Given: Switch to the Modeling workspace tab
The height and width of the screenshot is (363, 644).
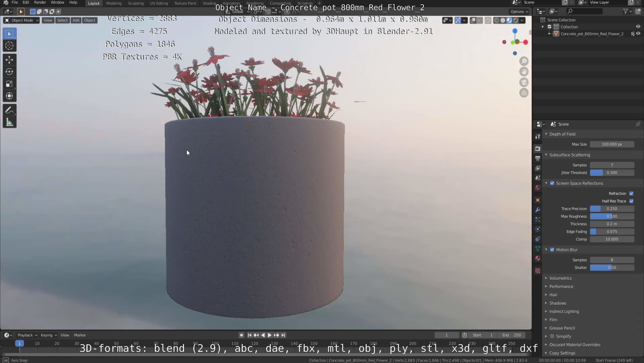Looking at the screenshot, I should point(114,3).
